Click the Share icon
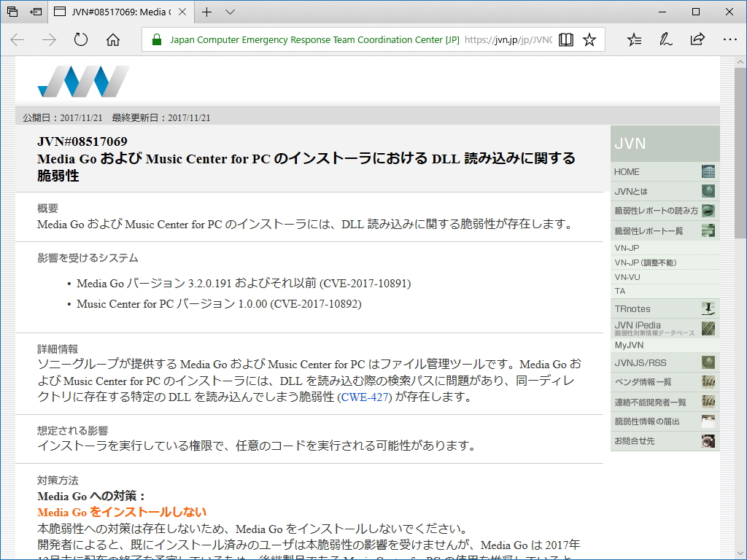747x560 pixels. click(697, 39)
